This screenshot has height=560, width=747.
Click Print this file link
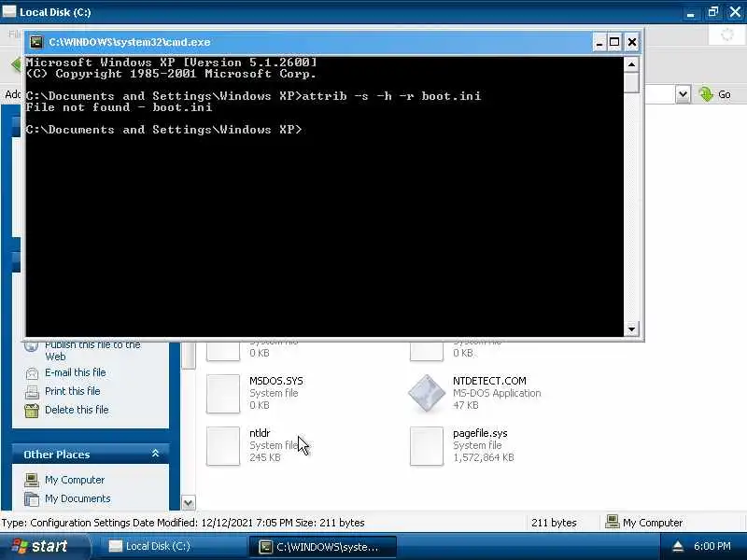[x=73, y=391]
